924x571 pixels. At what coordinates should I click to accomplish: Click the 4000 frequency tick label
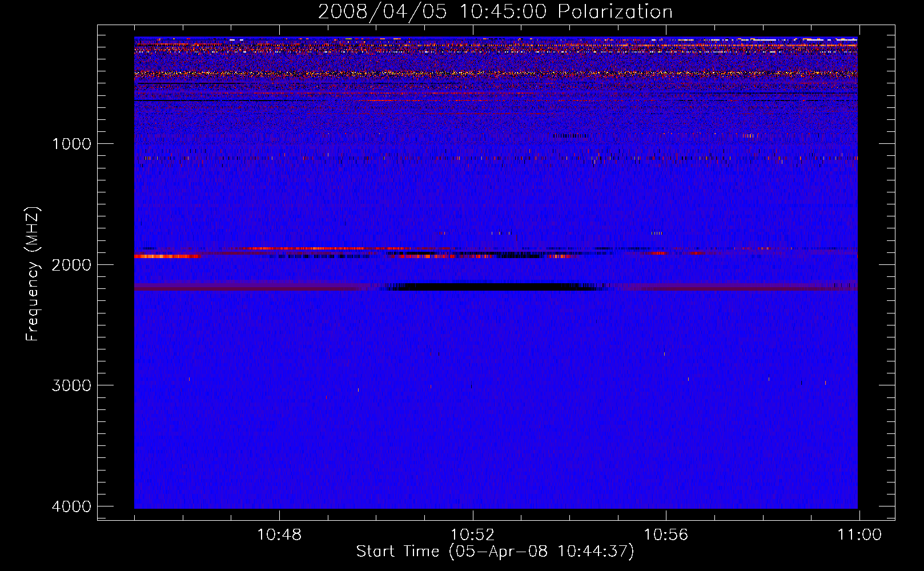71,506
